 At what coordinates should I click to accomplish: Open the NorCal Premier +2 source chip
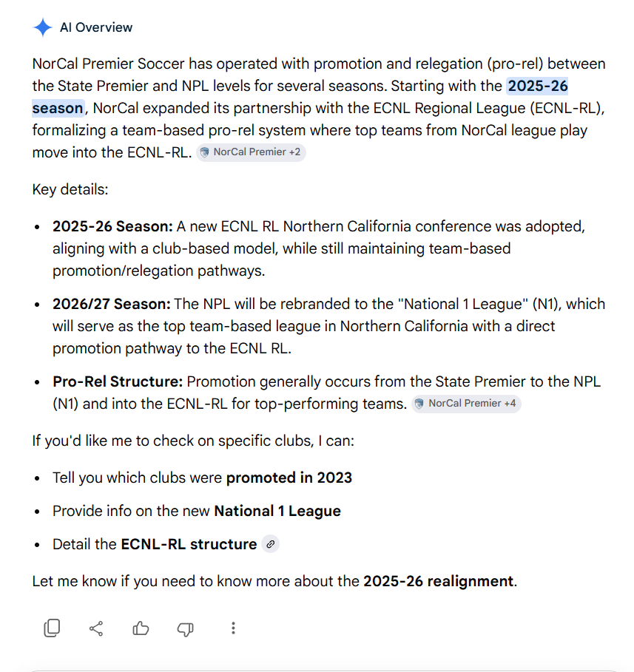251,152
